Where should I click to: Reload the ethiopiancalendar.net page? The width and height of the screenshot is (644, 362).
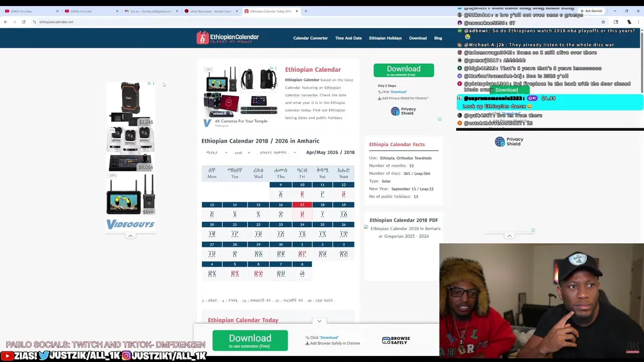[24, 22]
